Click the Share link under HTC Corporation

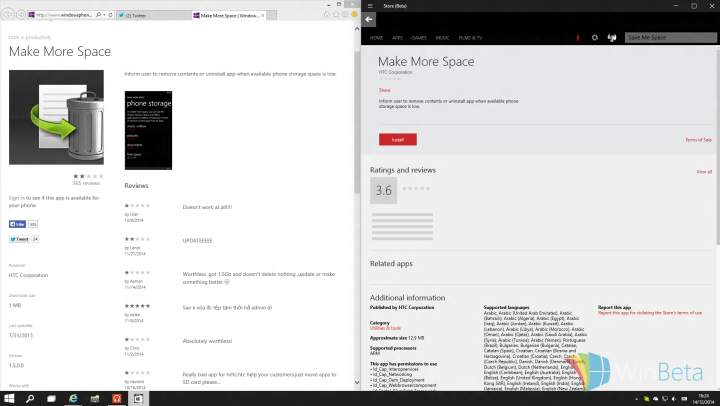click(384, 90)
